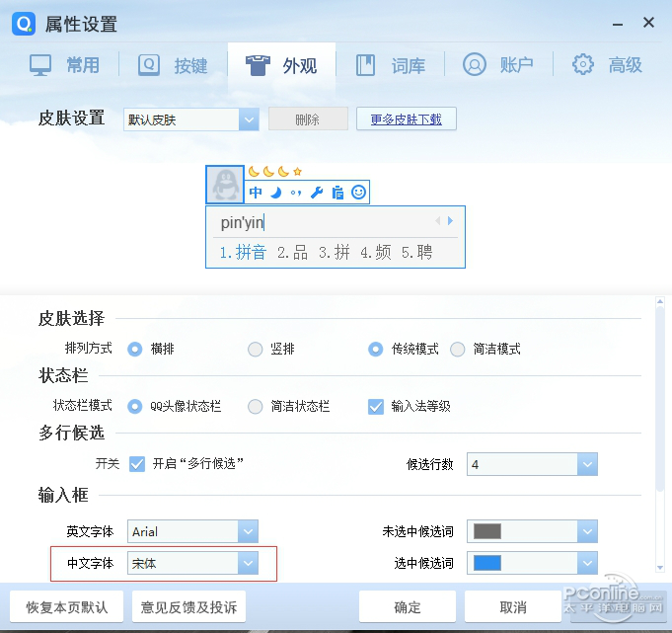This screenshot has width=672, height=633.
Task: Click candidate 5.聘 in preview
Action: coord(417,252)
